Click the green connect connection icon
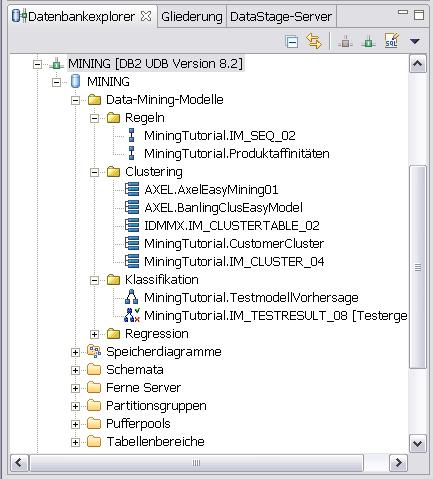Viewport: 433px width, 479px height. pos(368,42)
